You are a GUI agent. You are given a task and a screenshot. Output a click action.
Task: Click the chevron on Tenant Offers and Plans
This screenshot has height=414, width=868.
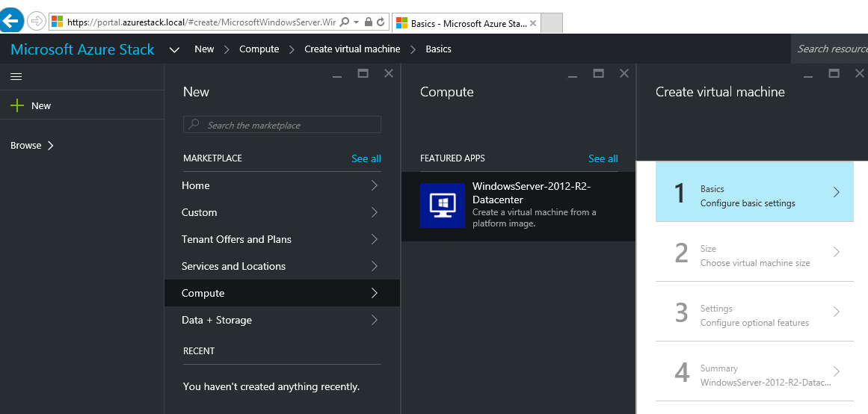coord(375,239)
